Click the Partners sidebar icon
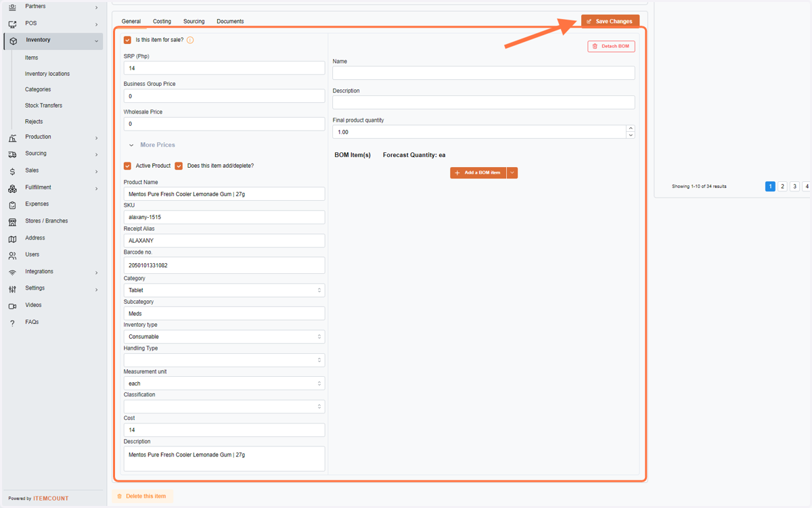Image resolution: width=812 pixels, height=508 pixels. (x=12, y=7)
